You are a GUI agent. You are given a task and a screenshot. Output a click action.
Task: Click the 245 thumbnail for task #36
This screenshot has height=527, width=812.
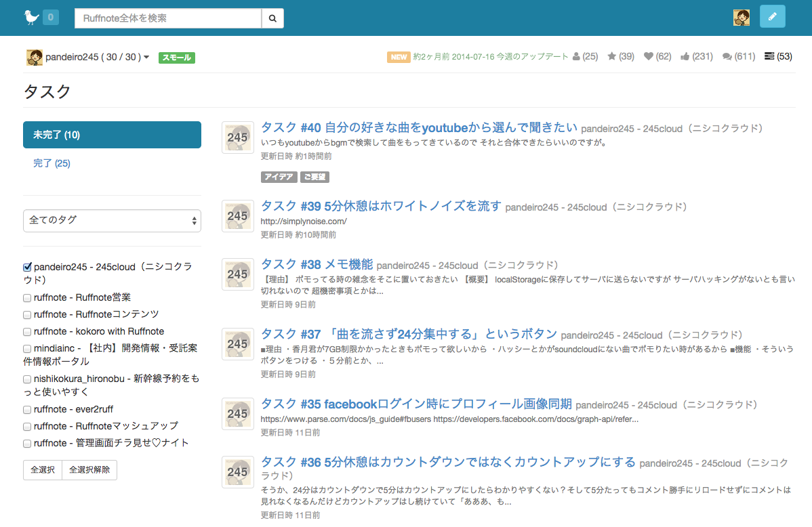point(238,471)
